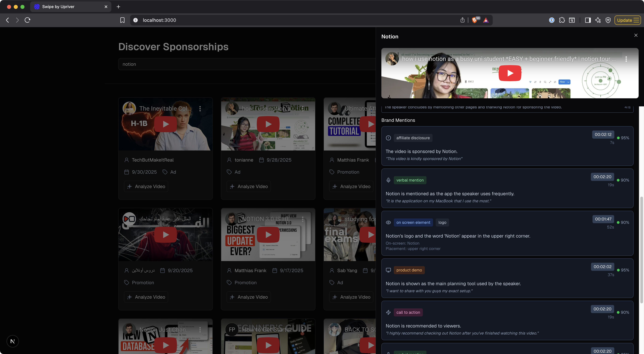Image resolution: width=644 pixels, height=354 pixels.
Task: Click the Leo AI sparkle icon
Action: pyautogui.click(x=598, y=20)
